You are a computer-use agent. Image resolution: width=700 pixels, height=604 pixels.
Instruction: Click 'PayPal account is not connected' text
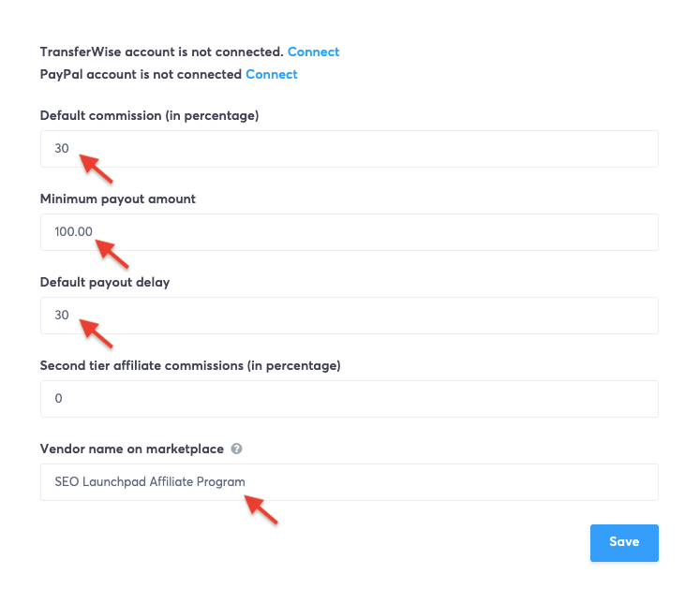[x=141, y=74]
